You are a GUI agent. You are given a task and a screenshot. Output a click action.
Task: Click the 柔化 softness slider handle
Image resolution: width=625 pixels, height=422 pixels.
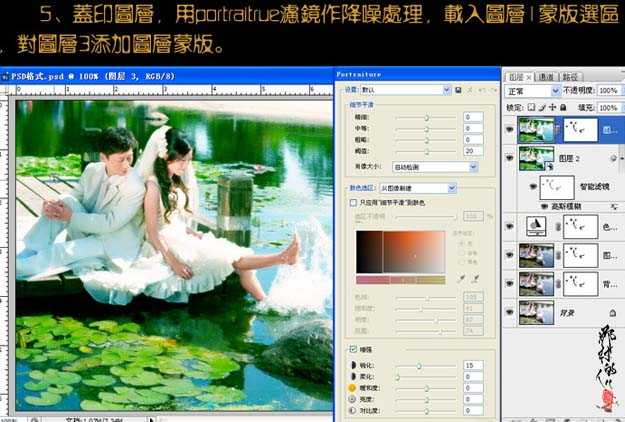pyautogui.click(x=398, y=377)
